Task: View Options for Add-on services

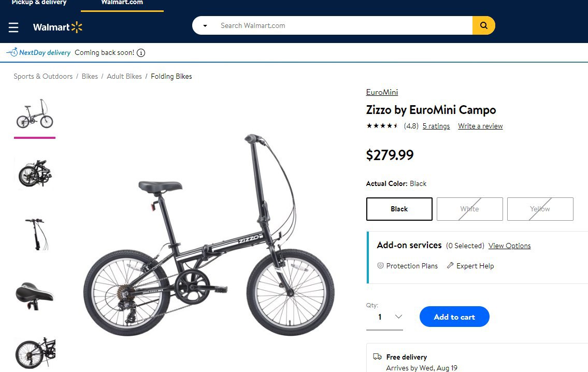Action: coord(509,246)
